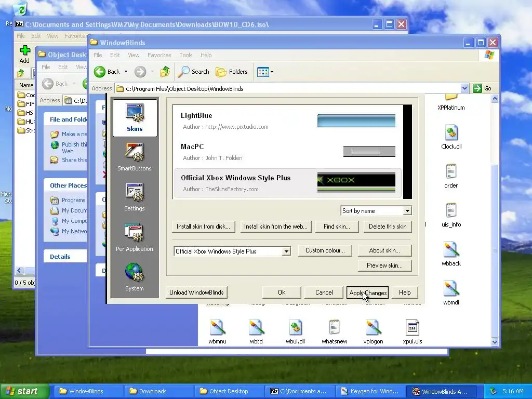This screenshot has width=532, height=399.
Task: Open the Favorites menu in WindowBlinds window
Action: (159, 55)
